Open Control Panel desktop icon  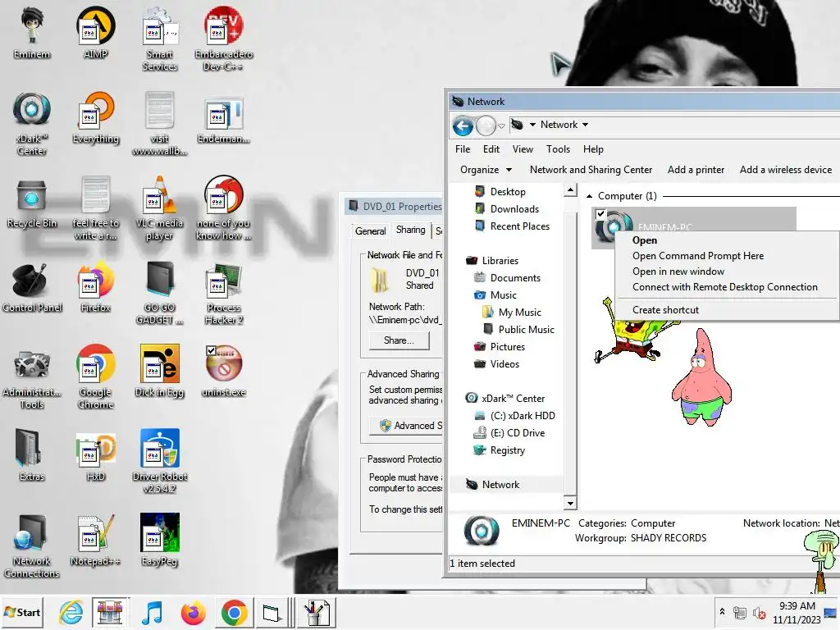pyautogui.click(x=32, y=287)
